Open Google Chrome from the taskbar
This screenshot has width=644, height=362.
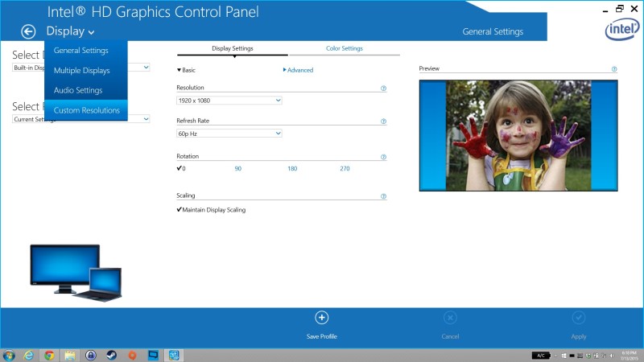point(49,356)
